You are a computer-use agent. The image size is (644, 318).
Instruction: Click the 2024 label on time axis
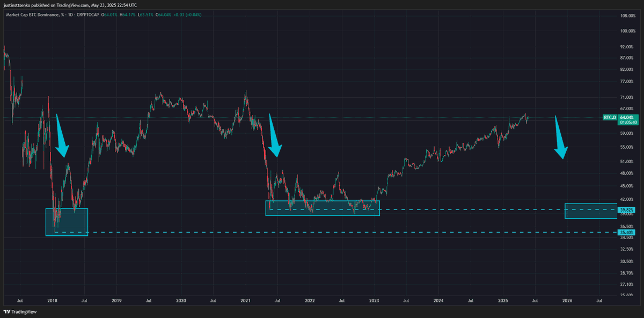pyautogui.click(x=438, y=301)
